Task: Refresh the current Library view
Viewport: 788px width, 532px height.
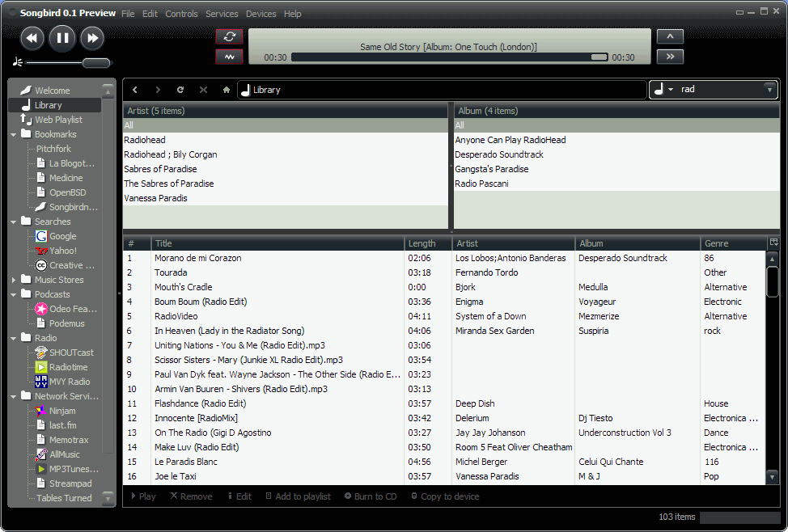Action: click(180, 90)
